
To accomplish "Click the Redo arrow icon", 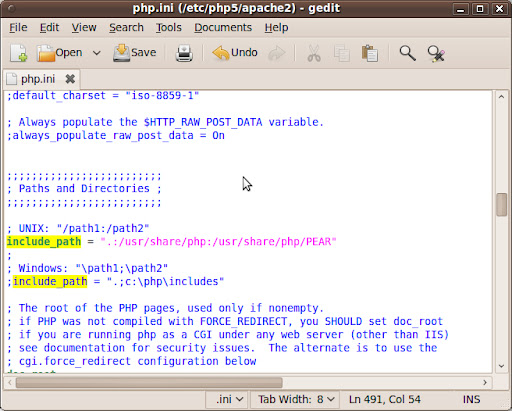I will pyautogui.click(x=276, y=53).
